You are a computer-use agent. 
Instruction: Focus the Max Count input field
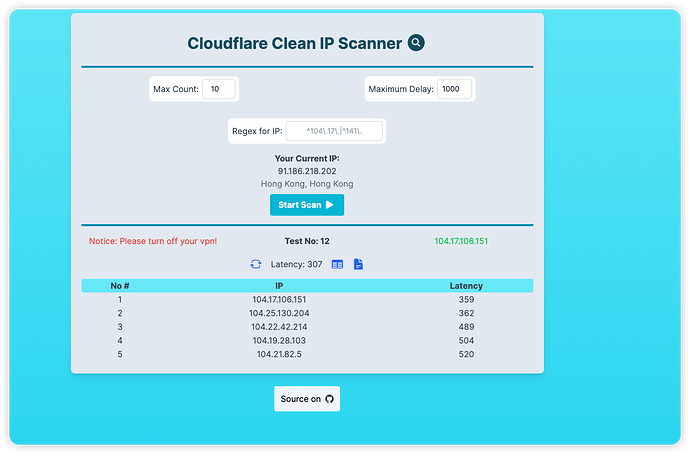[x=219, y=89]
